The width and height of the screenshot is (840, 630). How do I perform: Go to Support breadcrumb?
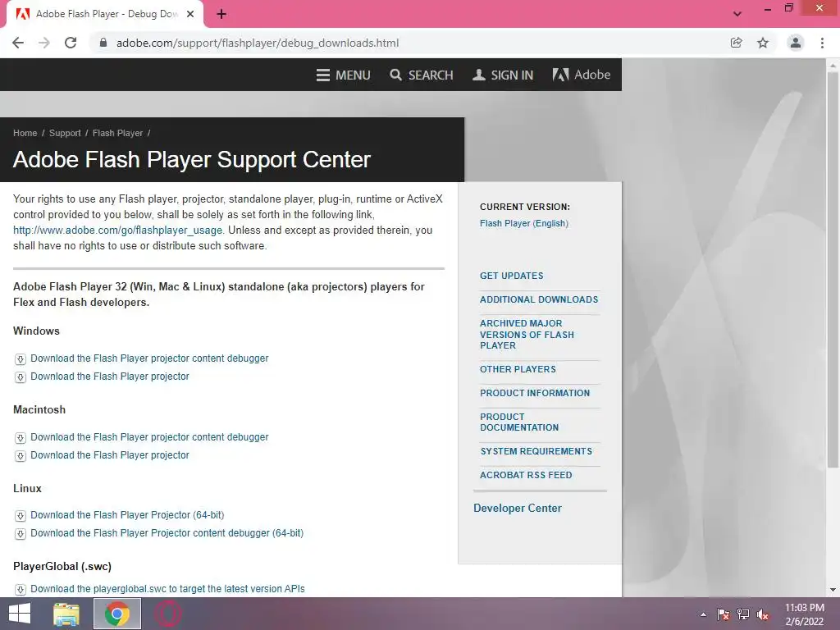[65, 133]
